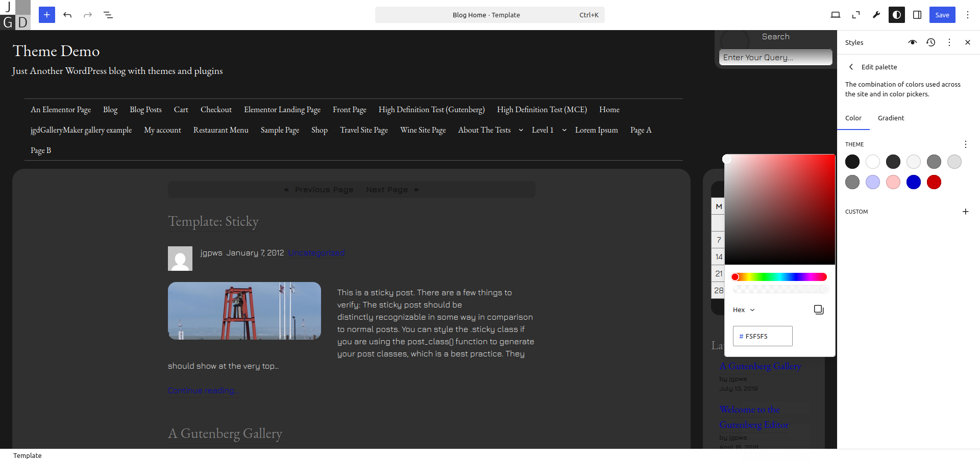Add a custom color with plus
The width and height of the screenshot is (980, 461).
(x=965, y=212)
